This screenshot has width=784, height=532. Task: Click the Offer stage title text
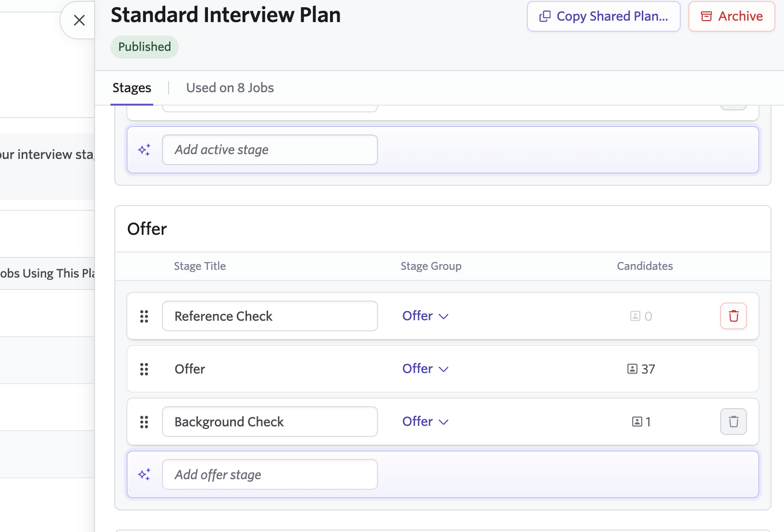pos(190,369)
